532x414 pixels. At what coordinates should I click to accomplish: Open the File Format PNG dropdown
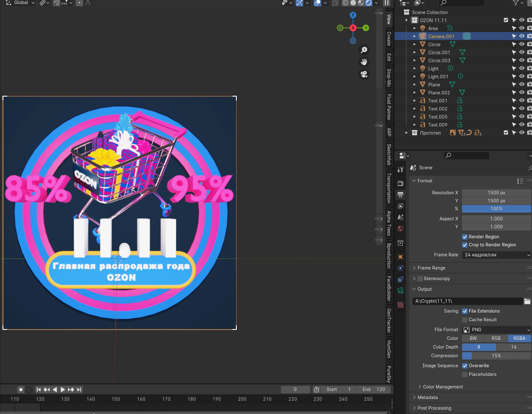pyautogui.click(x=496, y=330)
